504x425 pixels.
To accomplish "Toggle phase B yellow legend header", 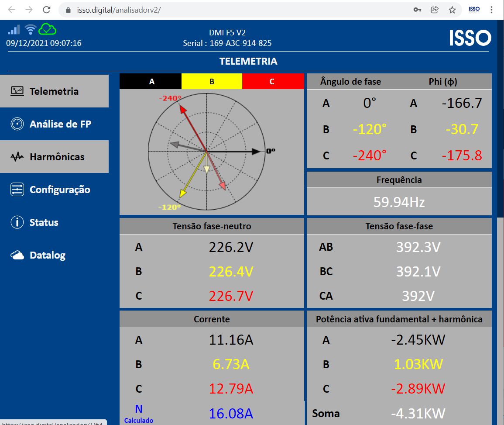I will (x=212, y=81).
